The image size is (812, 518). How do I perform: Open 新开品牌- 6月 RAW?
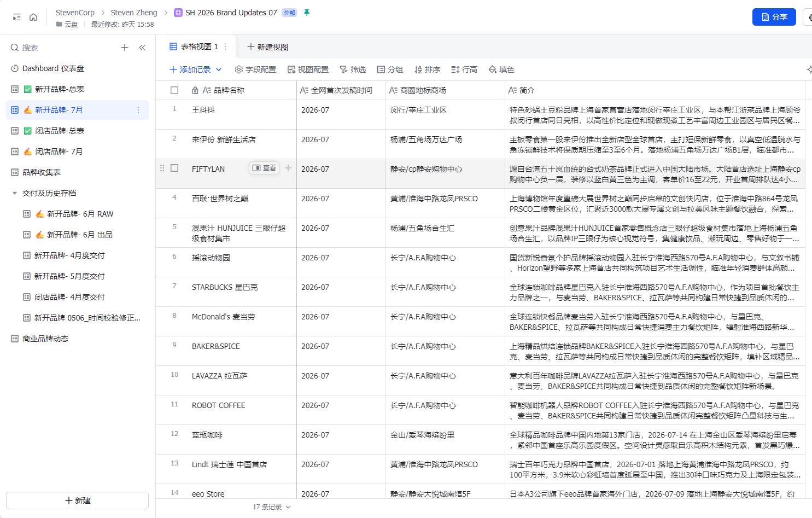(77, 214)
